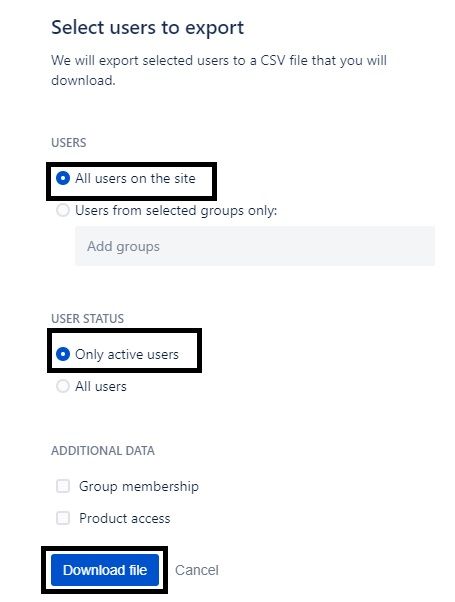Screen dimensions: 455x602
Task: Click the USER STATUS section heading
Action: (x=88, y=319)
